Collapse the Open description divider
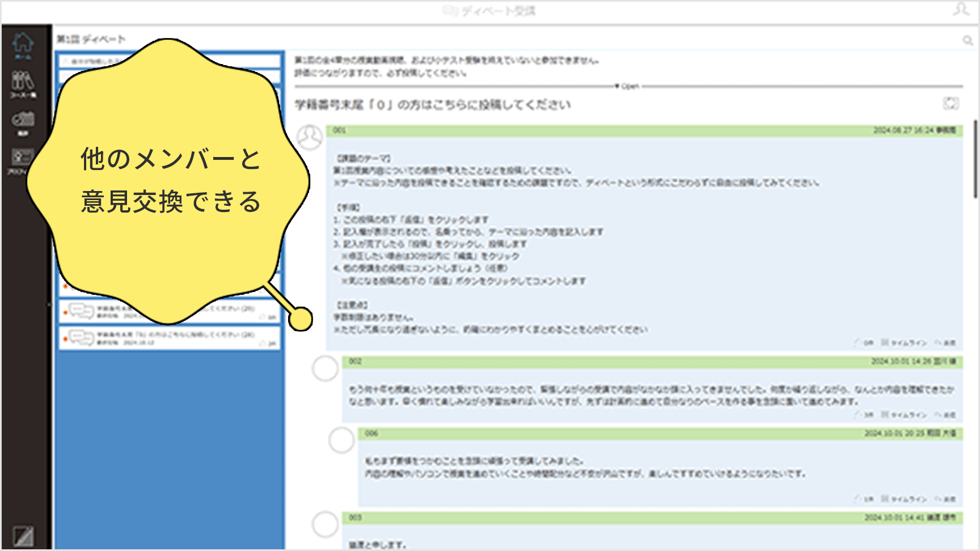This screenshot has height=551, width=980. click(x=628, y=86)
